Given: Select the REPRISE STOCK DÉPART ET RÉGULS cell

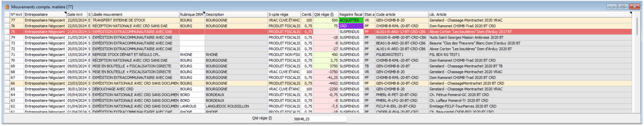Looking at the screenshot, I should [135, 55].
